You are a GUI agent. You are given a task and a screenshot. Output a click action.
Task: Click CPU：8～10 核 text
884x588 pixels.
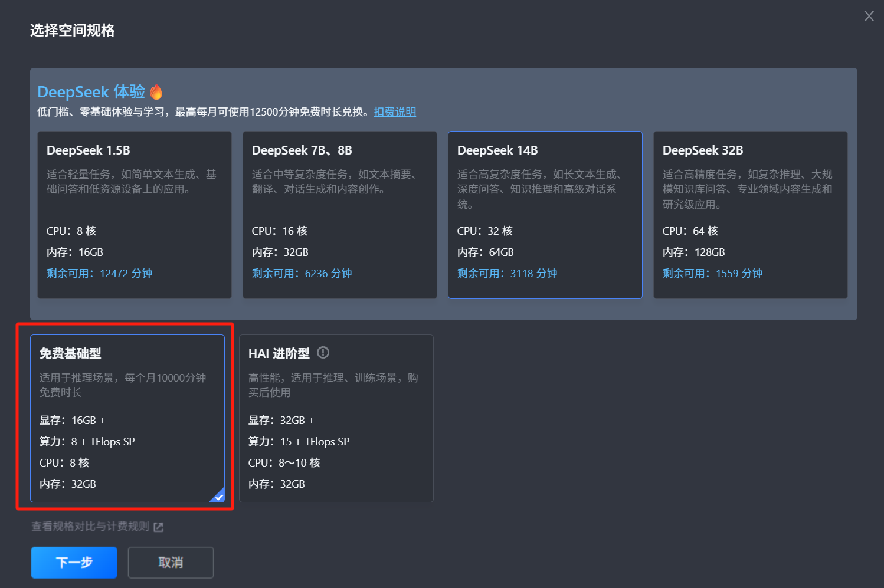(284, 463)
